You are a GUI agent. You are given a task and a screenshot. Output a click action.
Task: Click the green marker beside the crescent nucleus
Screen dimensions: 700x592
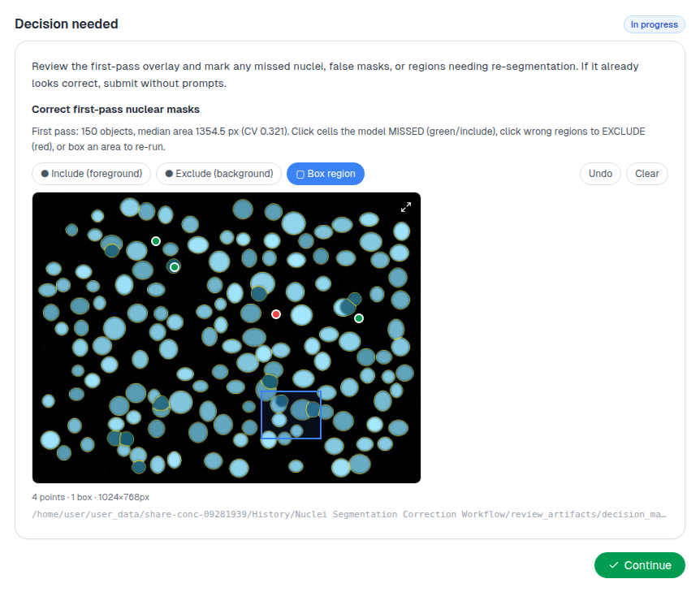(358, 318)
